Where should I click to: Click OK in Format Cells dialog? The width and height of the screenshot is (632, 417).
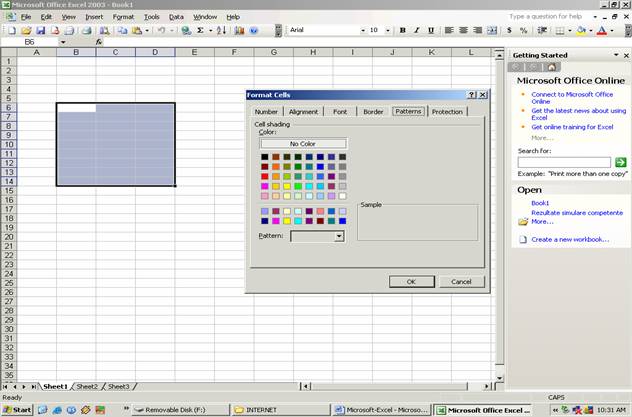click(412, 282)
